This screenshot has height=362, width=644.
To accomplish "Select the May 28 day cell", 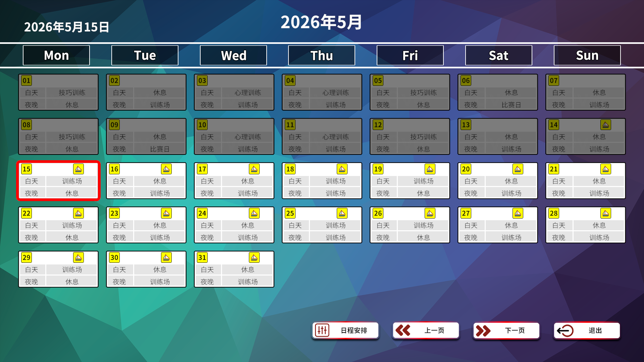I will 585,225.
